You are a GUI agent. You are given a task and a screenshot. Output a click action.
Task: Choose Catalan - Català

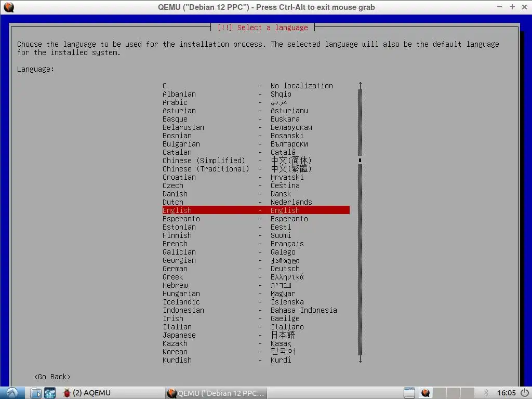(256, 152)
